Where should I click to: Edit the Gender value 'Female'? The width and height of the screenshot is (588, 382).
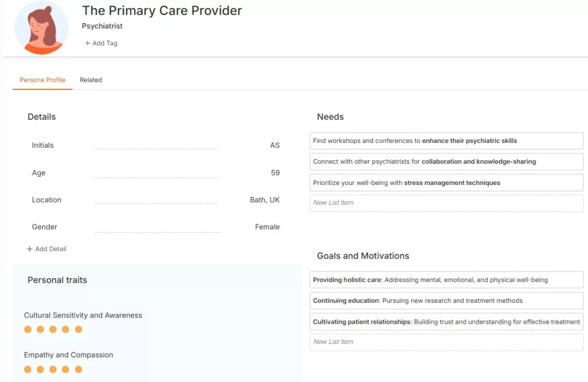click(x=267, y=226)
